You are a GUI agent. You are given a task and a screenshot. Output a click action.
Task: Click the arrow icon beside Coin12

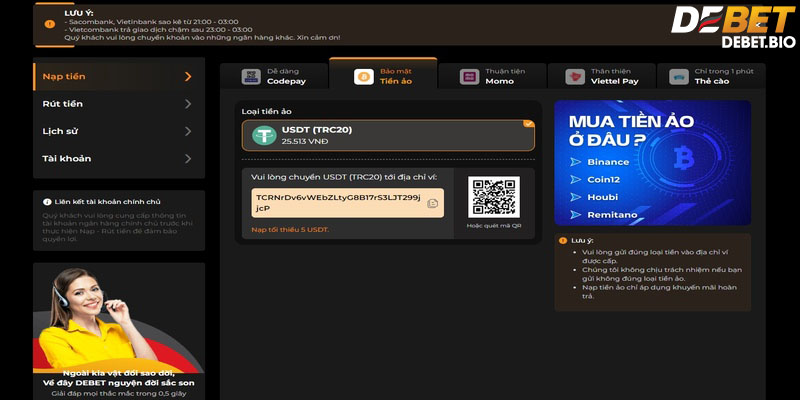coord(576,180)
